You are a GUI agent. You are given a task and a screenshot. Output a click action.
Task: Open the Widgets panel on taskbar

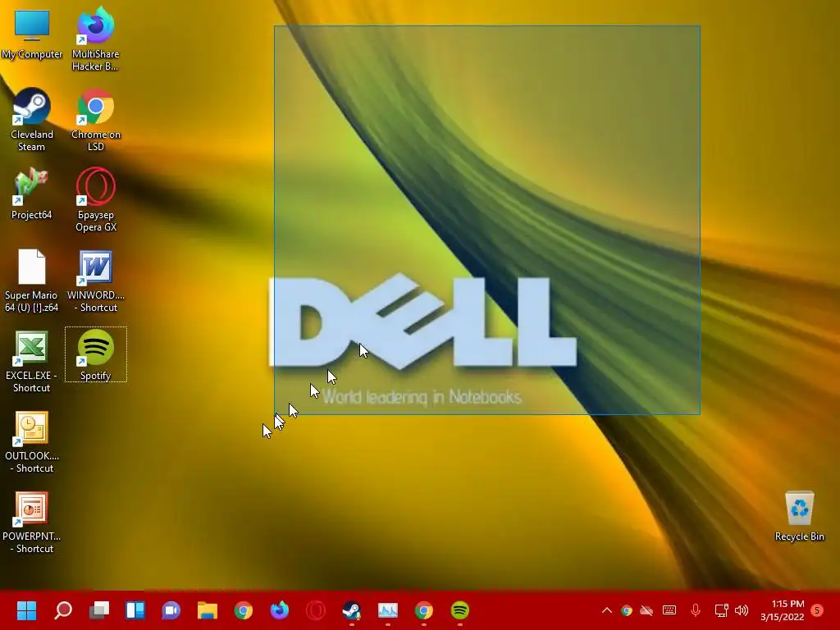[x=135, y=610]
